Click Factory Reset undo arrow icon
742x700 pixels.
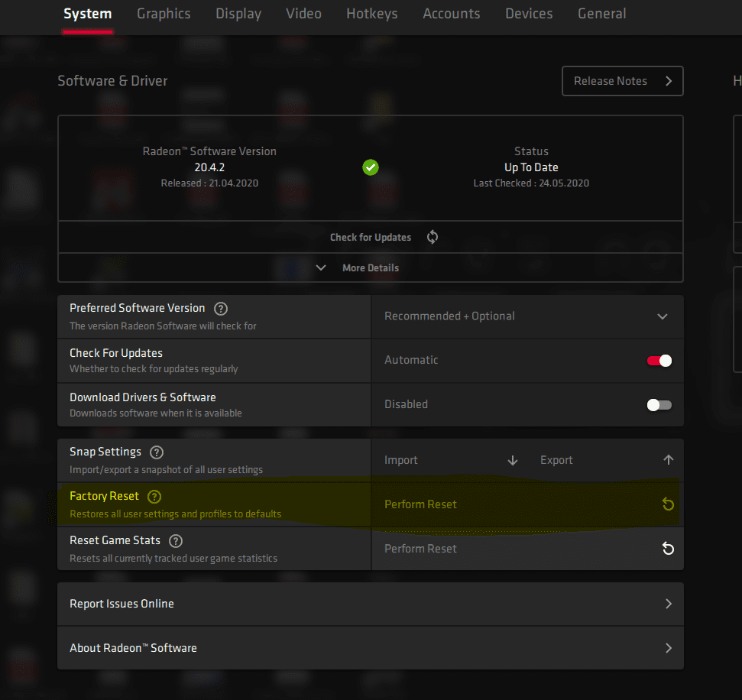668,504
